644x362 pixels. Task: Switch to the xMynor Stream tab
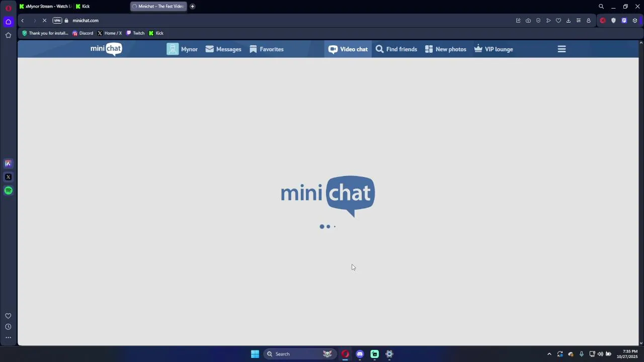45,7
